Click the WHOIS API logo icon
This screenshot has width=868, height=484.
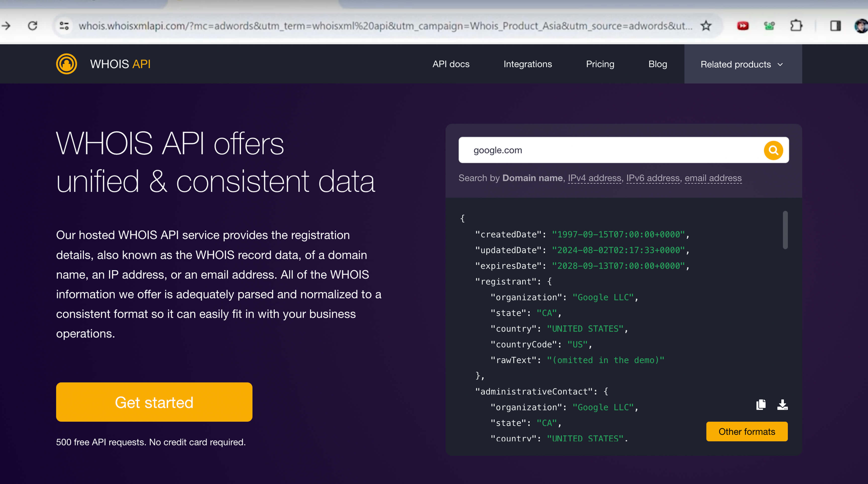coord(66,64)
